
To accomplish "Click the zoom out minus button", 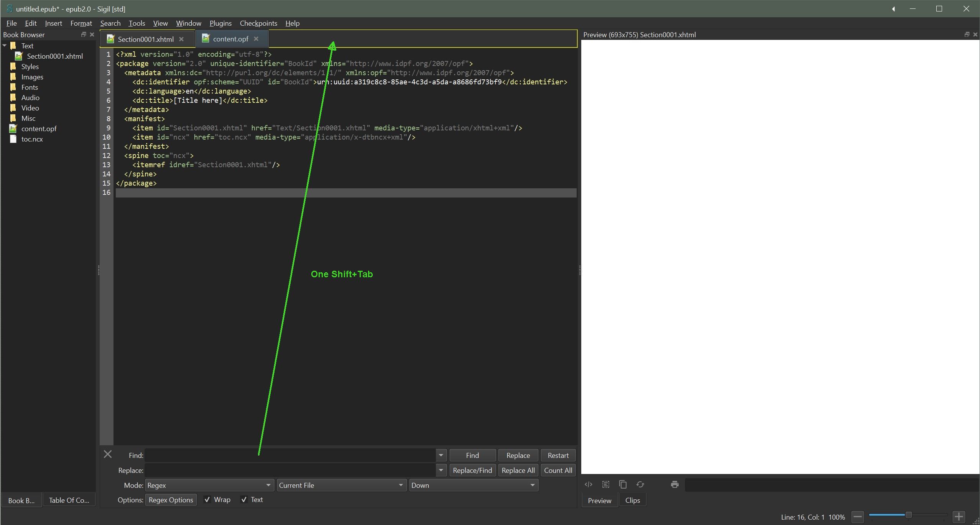I will pyautogui.click(x=858, y=517).
